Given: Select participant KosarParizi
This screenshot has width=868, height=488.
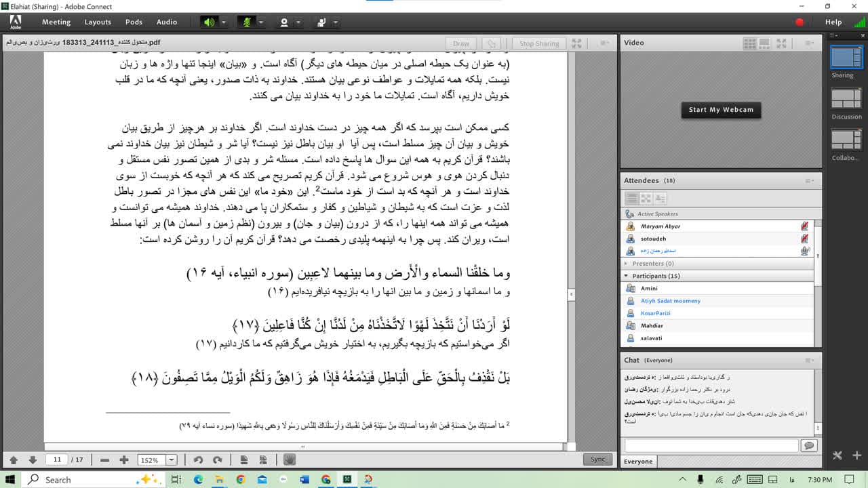Looking at the screenshot, I should tap(718, 313).
